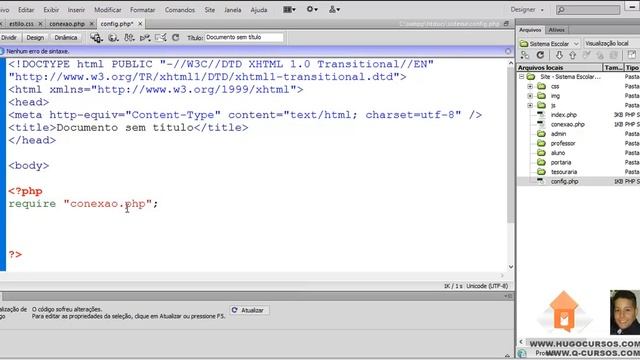Image resolution: width=640 pixels, height=360 pixels.
Task: Switch to the conexao.php document tab
Action: tap(67, 24)
